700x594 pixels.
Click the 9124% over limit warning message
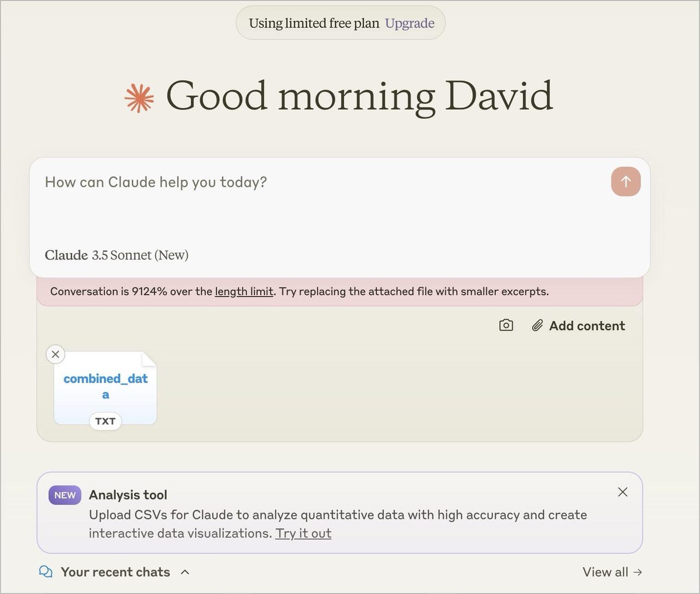[300, 291]
